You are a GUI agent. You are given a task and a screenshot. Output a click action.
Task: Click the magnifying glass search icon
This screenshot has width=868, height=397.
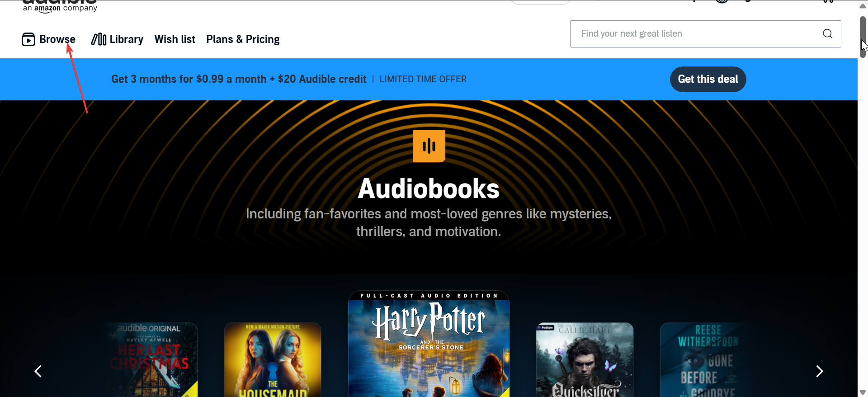point(827,33)
